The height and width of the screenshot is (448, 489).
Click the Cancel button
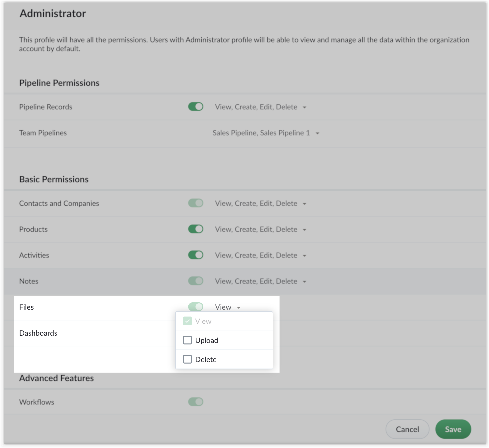point(407,429)
